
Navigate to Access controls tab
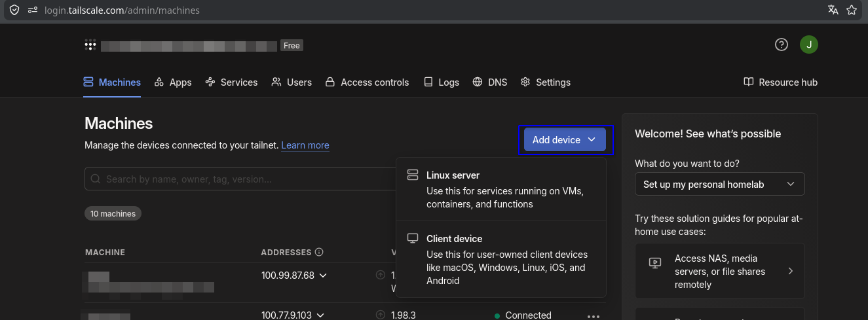coord(368,82)
